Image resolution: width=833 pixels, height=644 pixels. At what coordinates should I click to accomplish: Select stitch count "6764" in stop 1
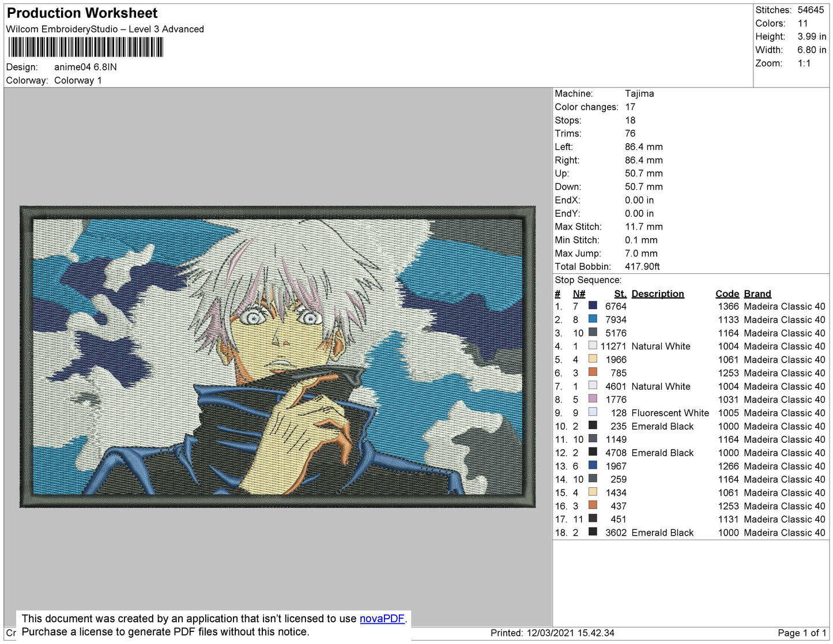[x=616, y=306]
